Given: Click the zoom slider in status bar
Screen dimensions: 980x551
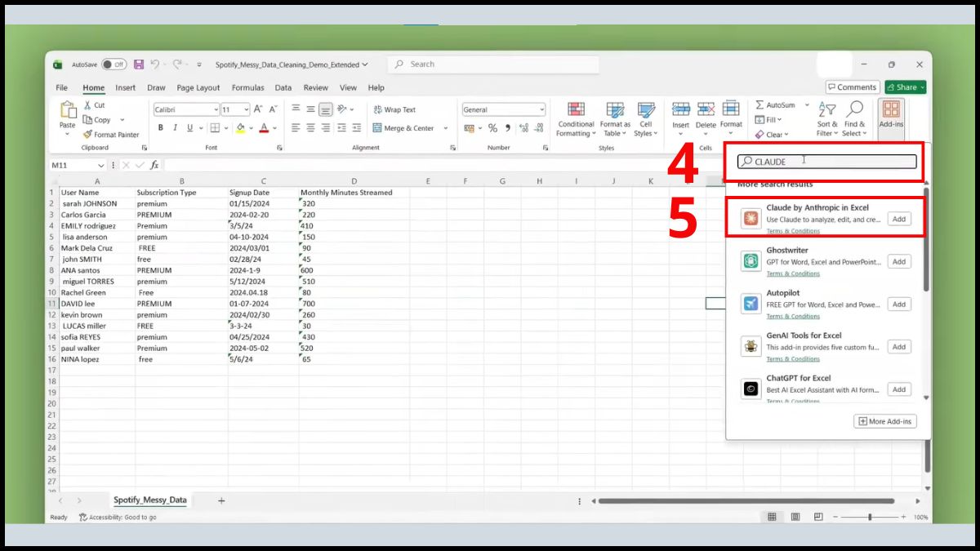Looking at the screenshot, I should click(x=870, y=518).
